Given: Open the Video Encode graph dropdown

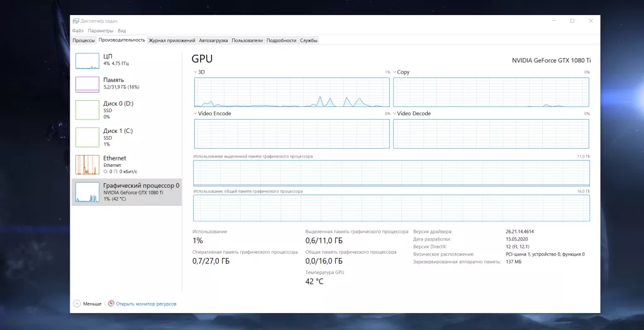Looking at the screenshot, I should 196,113.
